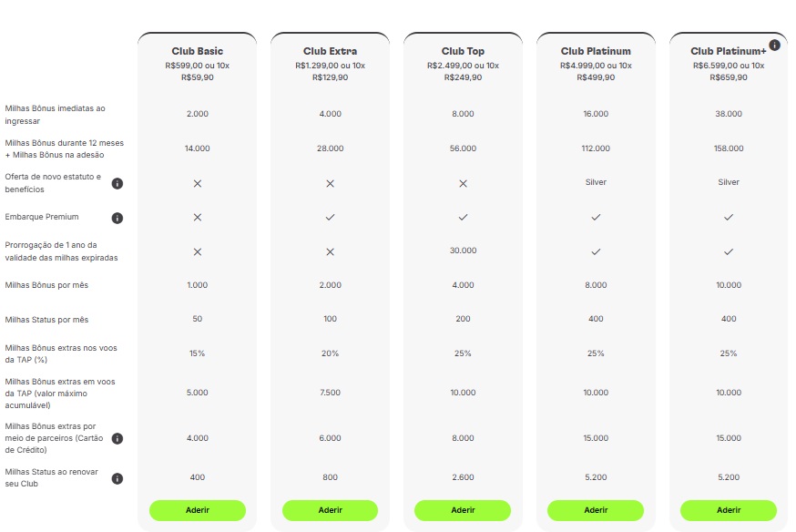Click the Oferta de novo estatuto X under Club Top
The image size is (796, 532).
click(x=463, y=183)
